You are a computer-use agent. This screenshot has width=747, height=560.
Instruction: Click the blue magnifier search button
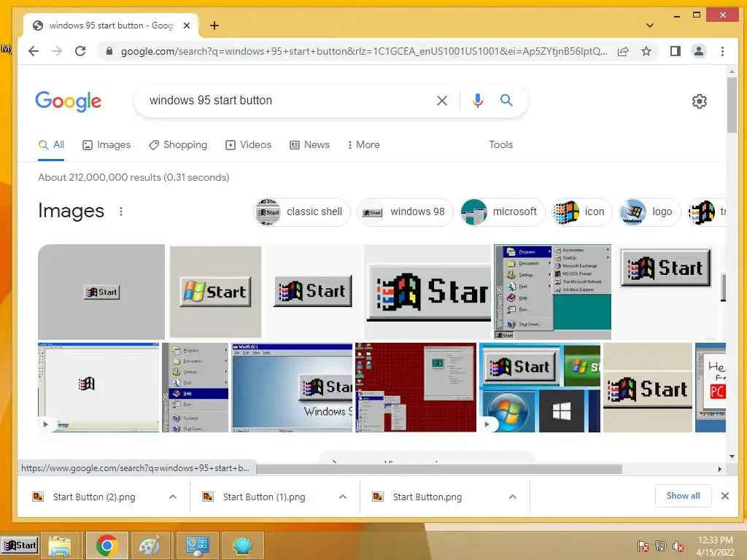(506, 100)
